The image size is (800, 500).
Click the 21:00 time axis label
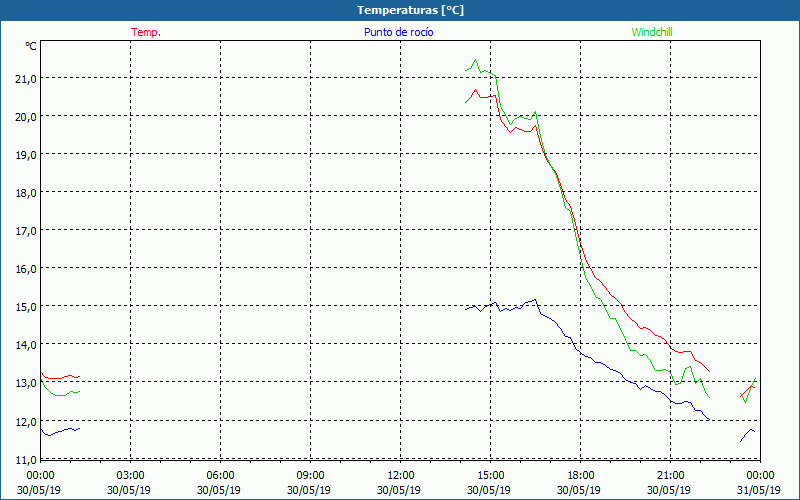[x=670, y=476]
